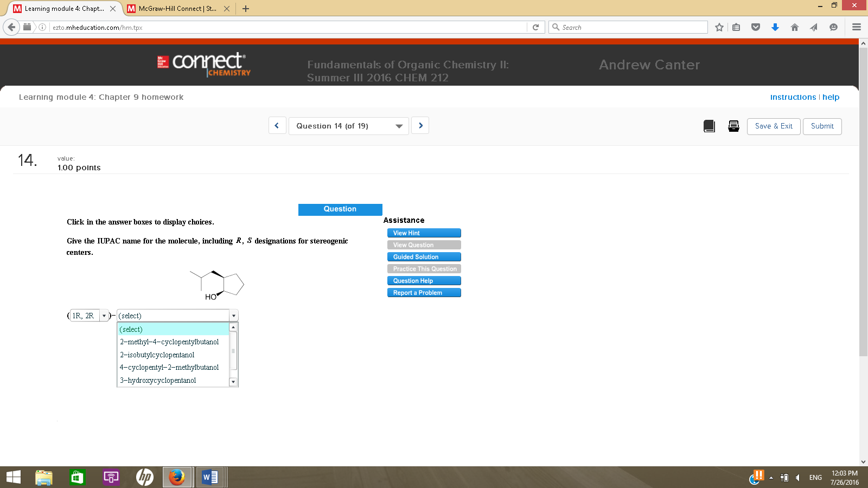Open the instructions link
The height and width of the screenshot is (488, 868).
tap(793, 97)
